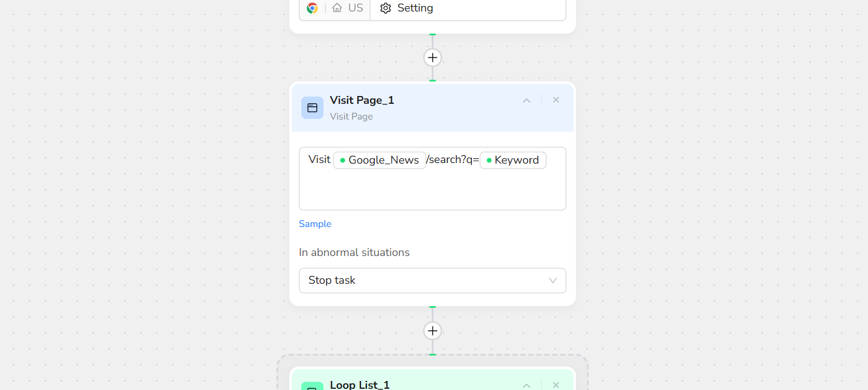Click the Loop List_1 title text
Viewport: 868px width, 390px height.
(360, 385)
